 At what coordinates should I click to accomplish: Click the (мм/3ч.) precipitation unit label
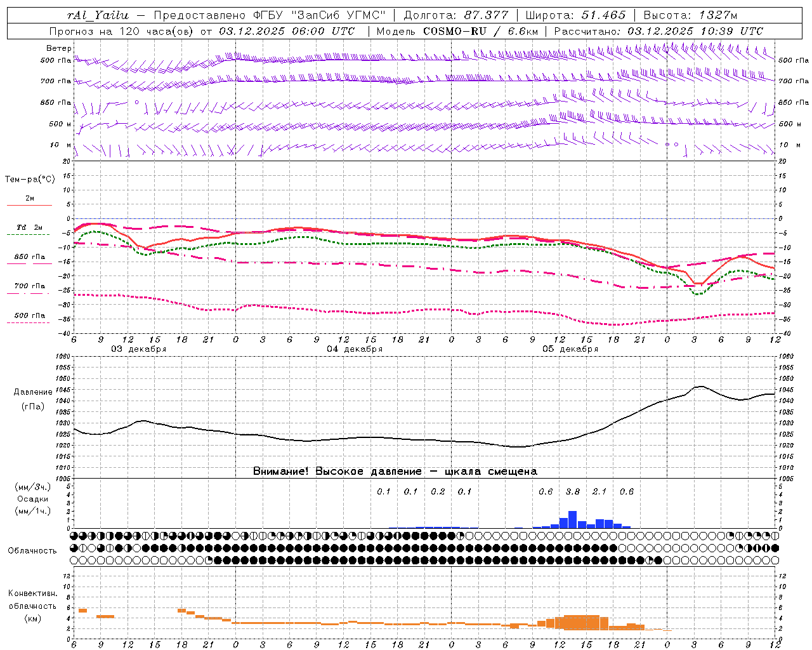(33, 487)
